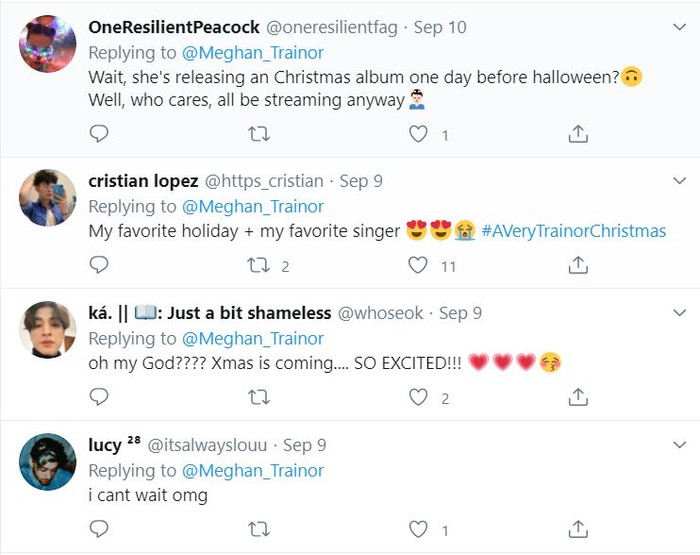This screenshot has height=555, width=700.
Task: Visit the @whoseok profile handle
Action: 381,313
